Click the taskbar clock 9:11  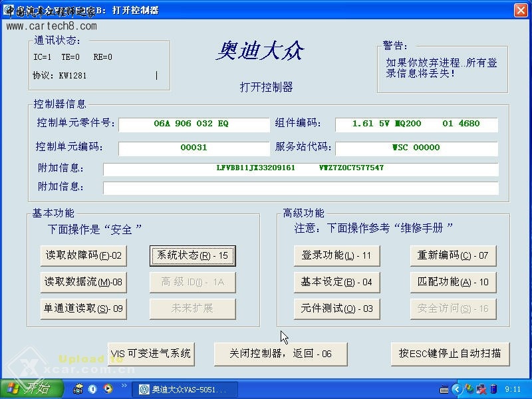513,390
